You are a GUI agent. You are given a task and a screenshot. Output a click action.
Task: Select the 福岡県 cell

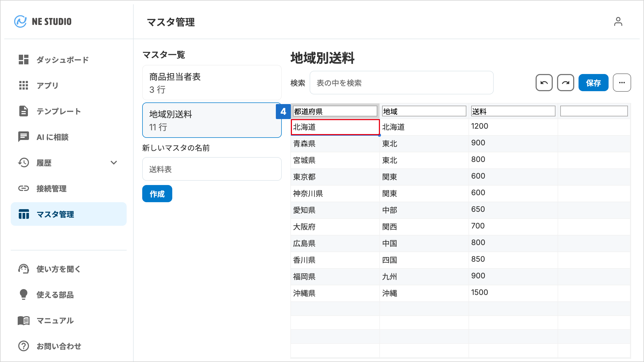pyautogui.click(x=335, y=277)
